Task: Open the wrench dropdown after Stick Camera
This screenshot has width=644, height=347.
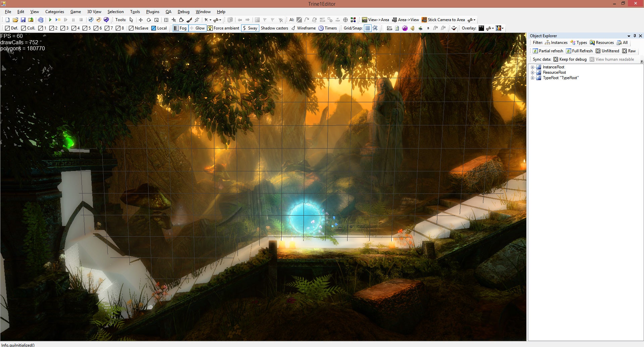Action: (x=472, y=20)
